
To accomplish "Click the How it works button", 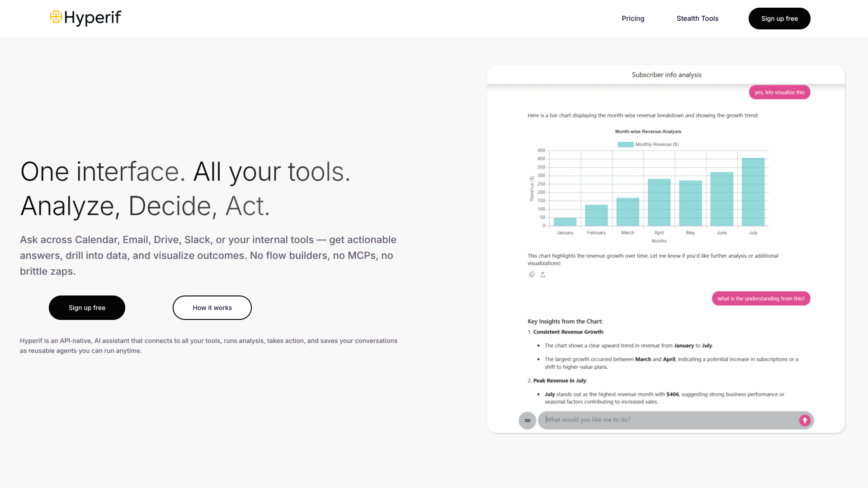I will pyautogui.click(x=212, y=308).
